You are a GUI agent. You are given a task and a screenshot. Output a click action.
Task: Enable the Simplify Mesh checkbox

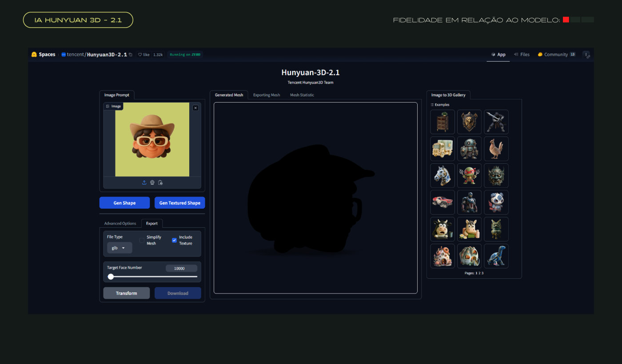coord(142,240)
